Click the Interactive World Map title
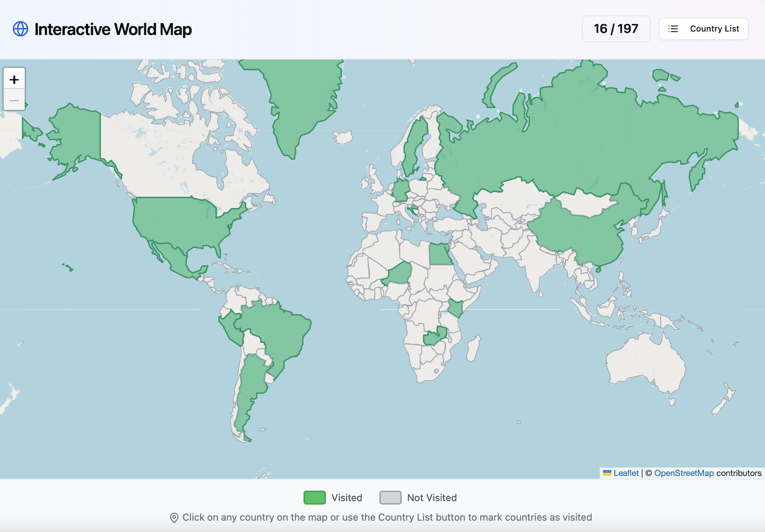The image size is (765, 532). pyautogui.click(x=113, y=29)
